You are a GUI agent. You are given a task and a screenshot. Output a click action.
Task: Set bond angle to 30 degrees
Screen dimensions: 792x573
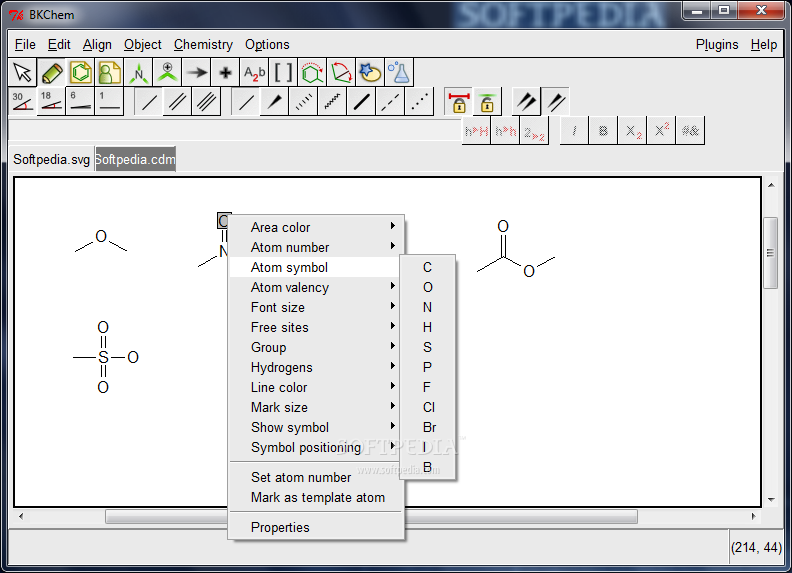click(x=23, y=102)
